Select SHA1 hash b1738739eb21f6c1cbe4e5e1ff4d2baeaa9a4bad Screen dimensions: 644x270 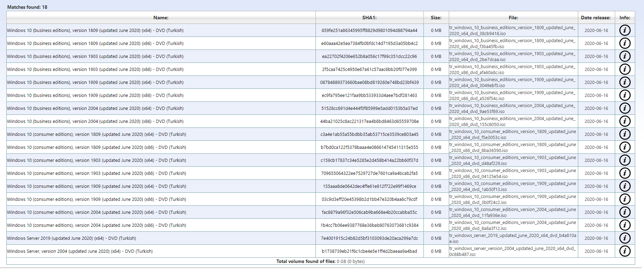[x=369, y=251]
